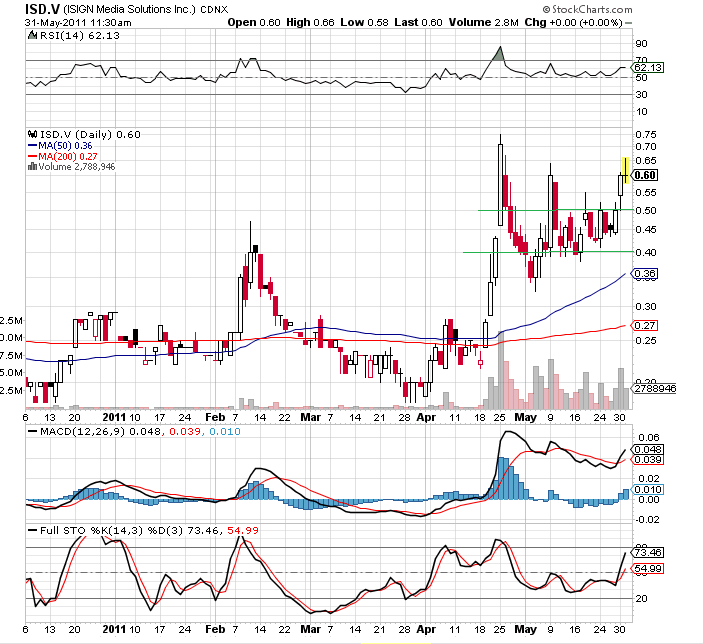The width and height of the screenshot is (703, 644).
Task: Click the MA(200) value tag 0.27
Action: click(x=644, y=326)
